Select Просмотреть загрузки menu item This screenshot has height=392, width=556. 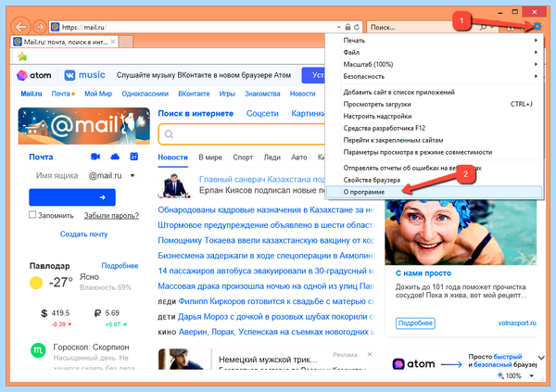point(435,105)
